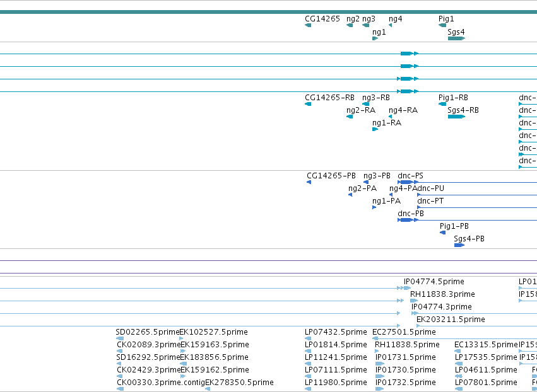
Task: Select the ng3-PB protein label
Action: (377, 176)
